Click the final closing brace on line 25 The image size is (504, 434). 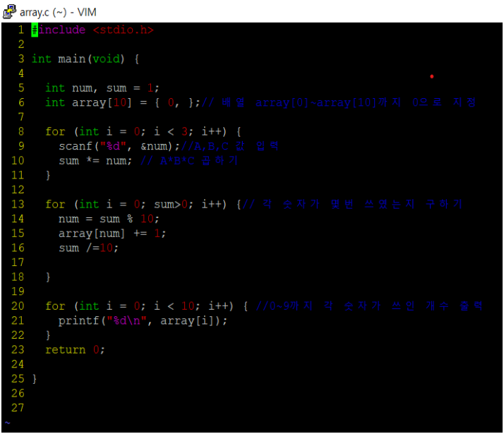pyautogui.click(x=35, y=379)
